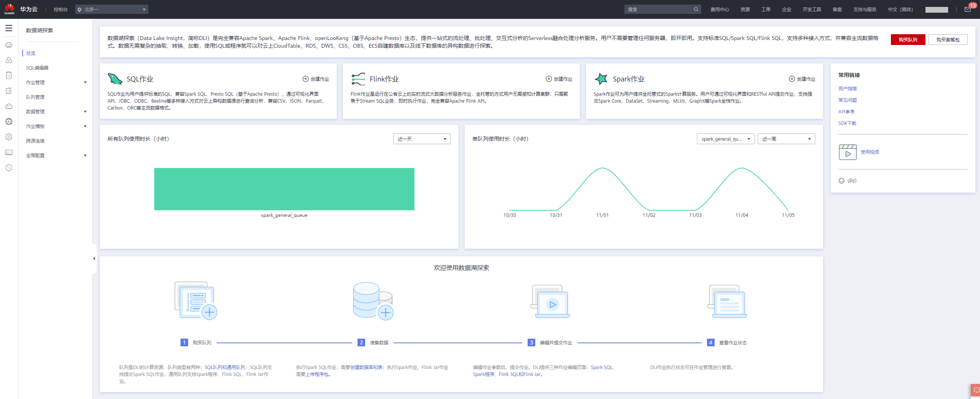Screen dimensions: 980x399
Task: Click the 准备数据 database illustration
Action: 373,301
